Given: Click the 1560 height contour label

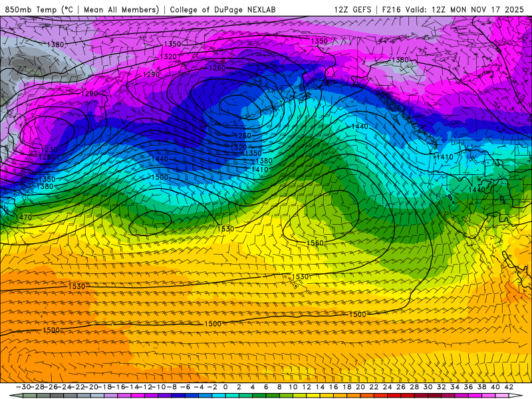Looking at the screenshot, I should 315,243.
